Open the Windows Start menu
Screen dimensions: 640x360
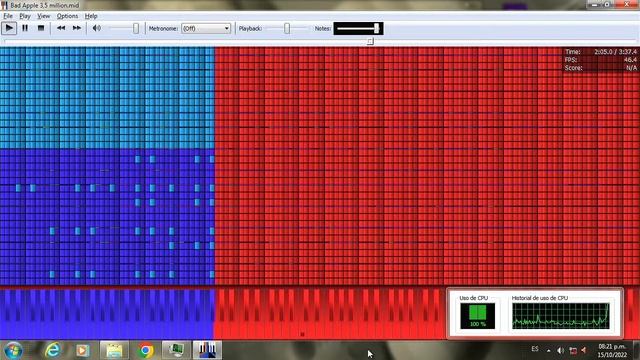(x=13, y=350)
